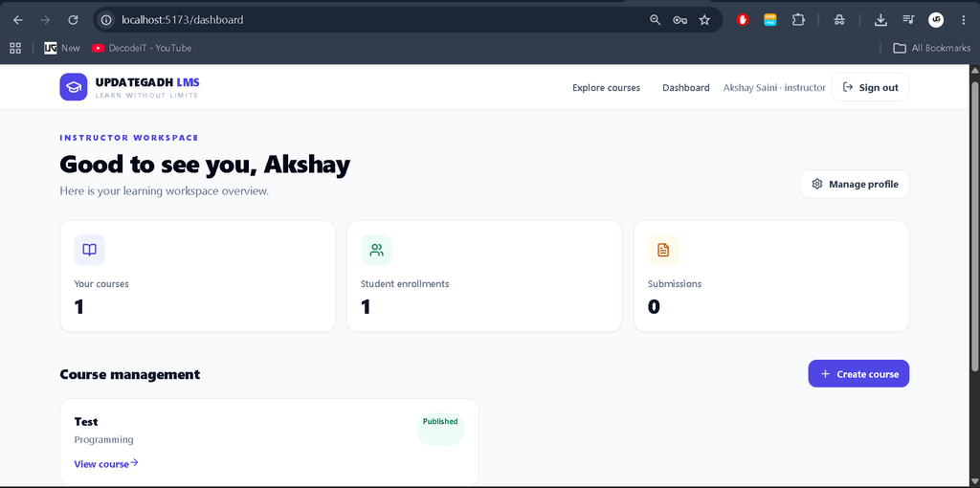Click the Test course title

86,422
